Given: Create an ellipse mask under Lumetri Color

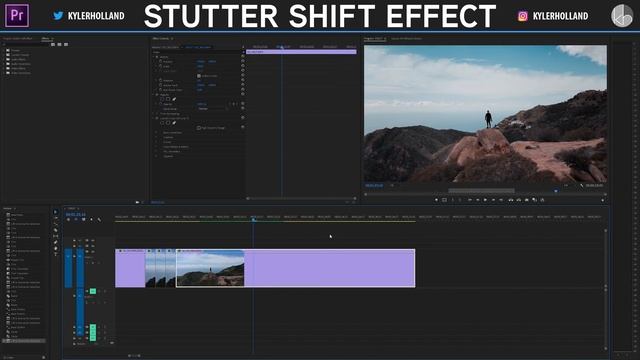Looking at the screenshot, I should coord(162,123).
